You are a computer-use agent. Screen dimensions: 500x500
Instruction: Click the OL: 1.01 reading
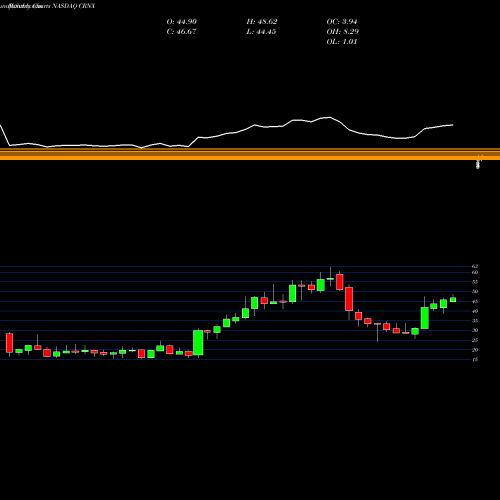pyautogui.click(x=342, y=42)
